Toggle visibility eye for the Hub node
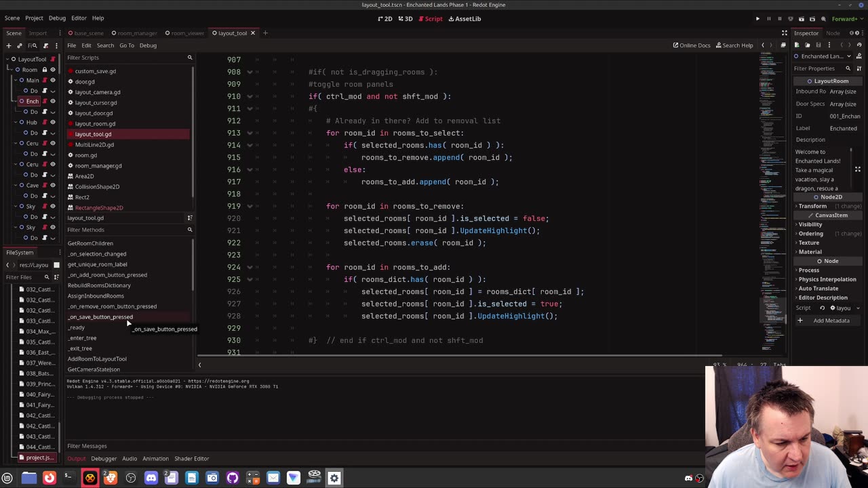 point(52,122)
